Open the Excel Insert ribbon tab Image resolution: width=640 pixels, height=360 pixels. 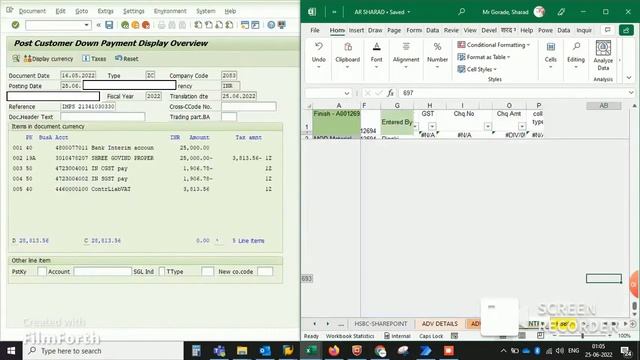point(356,30)
